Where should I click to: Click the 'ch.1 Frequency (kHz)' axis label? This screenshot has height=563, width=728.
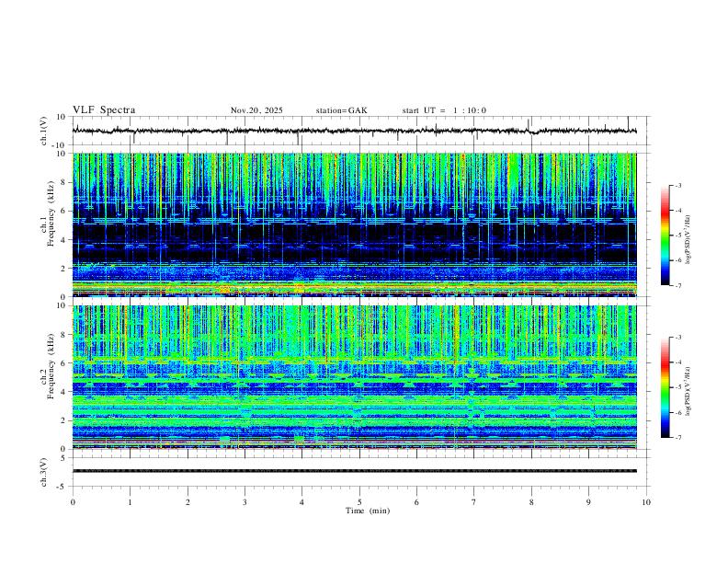pyautogui.click(x=48, y=213)
